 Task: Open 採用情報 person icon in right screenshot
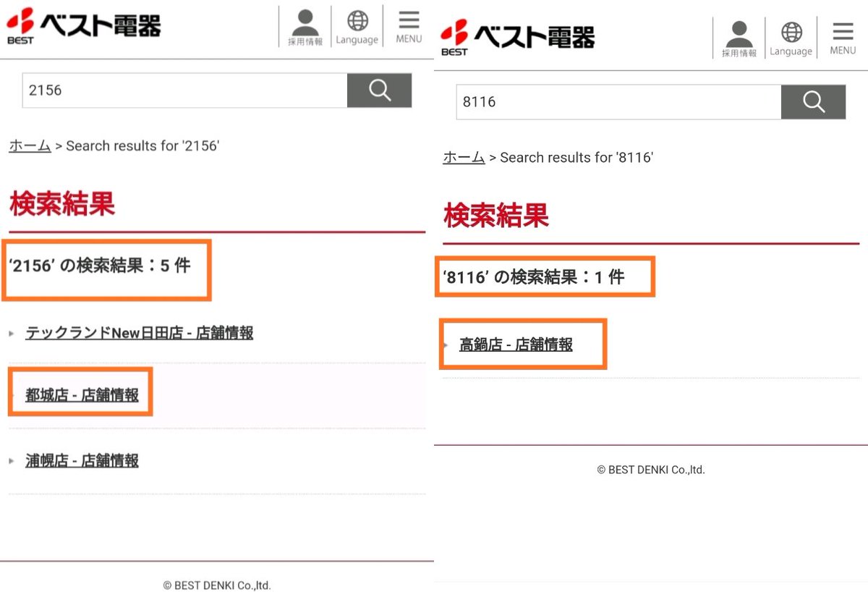[x=739, y=40]
